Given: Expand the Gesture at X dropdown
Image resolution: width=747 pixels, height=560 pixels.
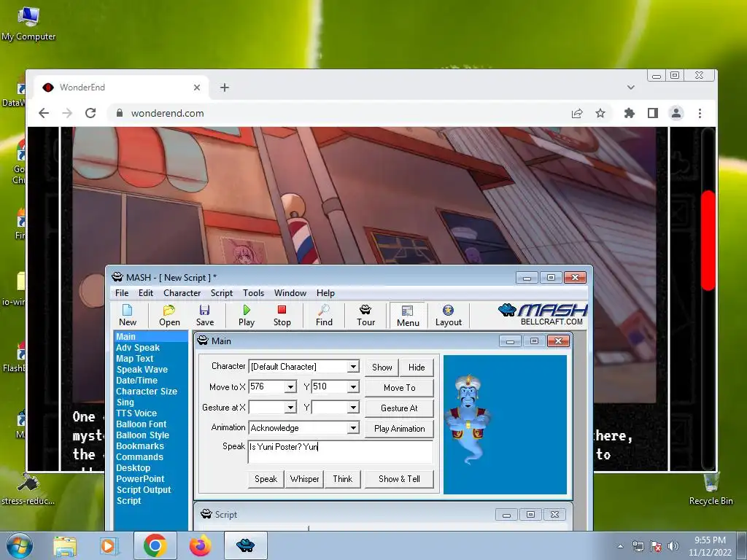Looking at the screenshot, I should [x=290, y=408].
